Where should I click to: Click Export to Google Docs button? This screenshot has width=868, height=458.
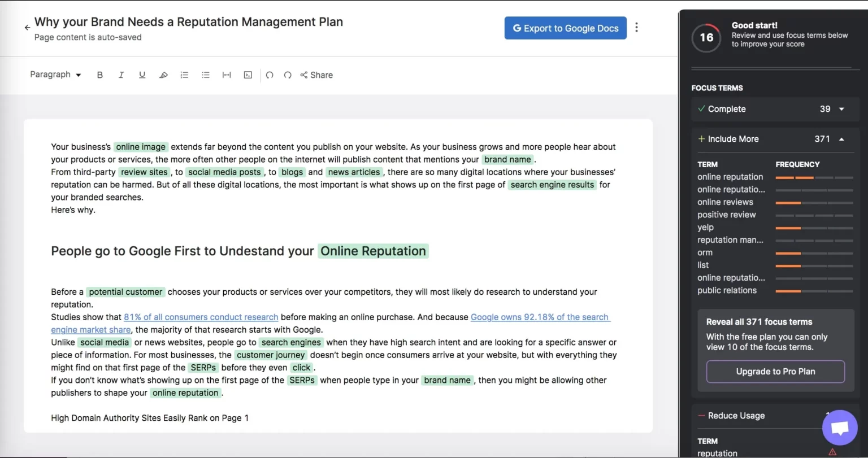pos(565,28)
